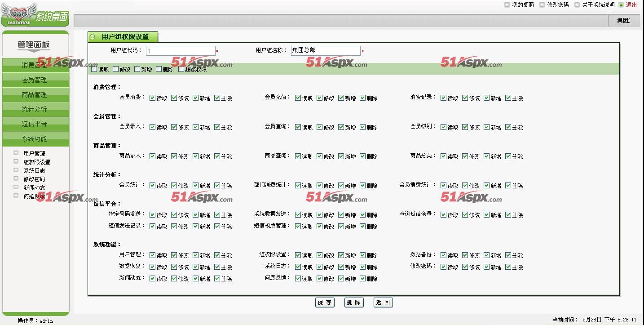
Task: Click the small icon beside 我的桌面
Action: click(x=507, y=5)
